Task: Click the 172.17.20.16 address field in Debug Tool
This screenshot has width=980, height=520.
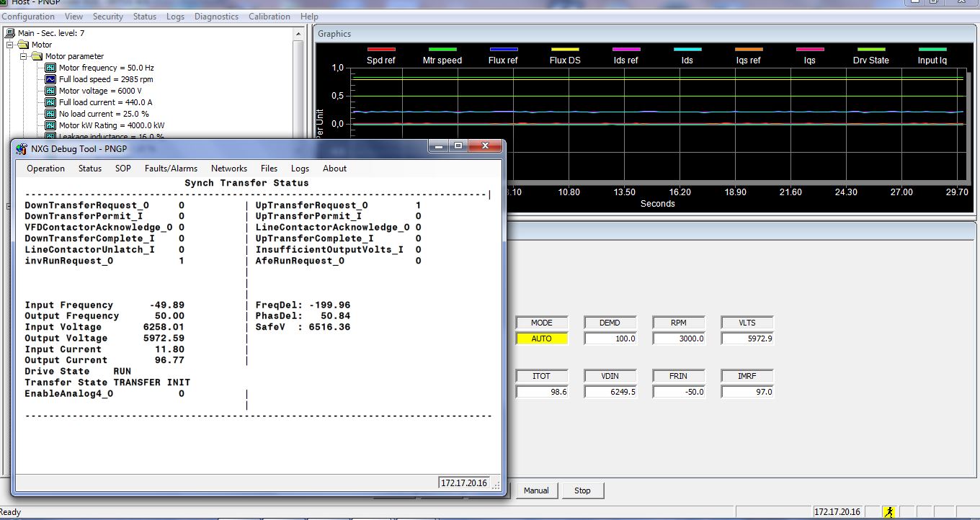Action: (x=463, y=483)
